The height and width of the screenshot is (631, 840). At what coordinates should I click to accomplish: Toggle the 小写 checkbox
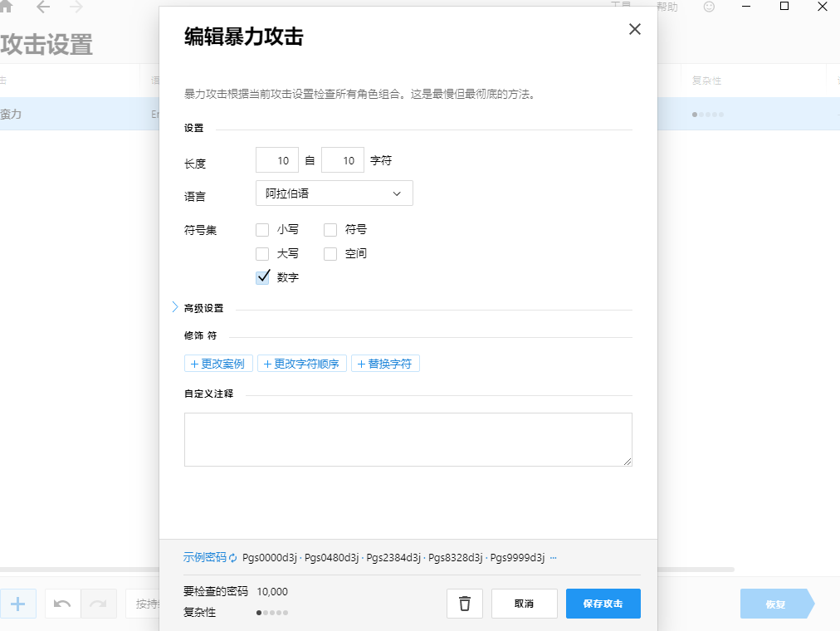click(x=262, y=230)
